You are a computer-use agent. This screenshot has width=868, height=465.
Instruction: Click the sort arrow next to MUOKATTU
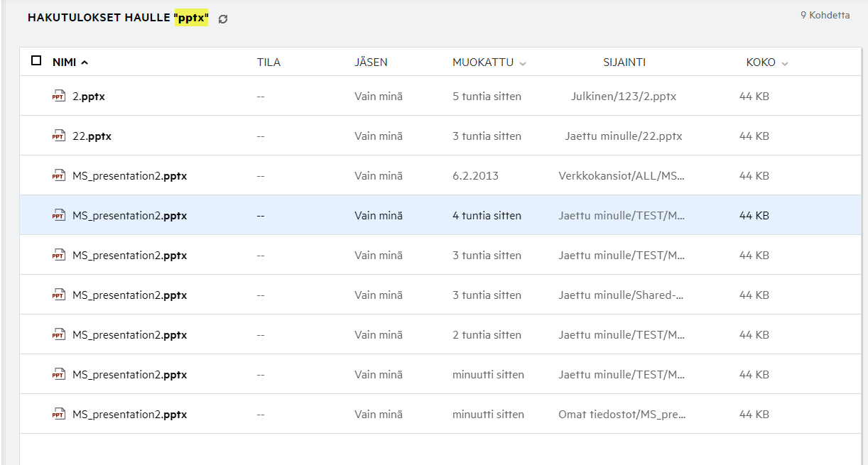(523, 63)
